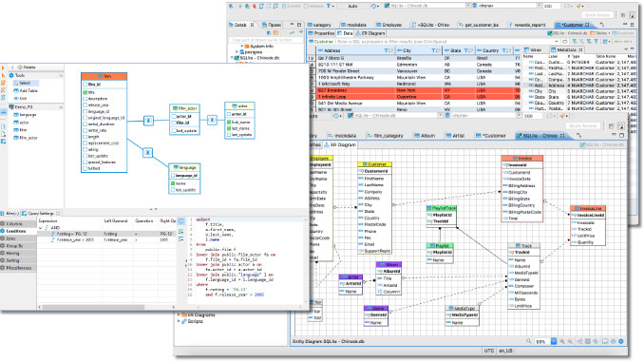644x362 pixels.
Task: Click the settings gear icon in ER diagram status bar
Action: click(621, 341)
